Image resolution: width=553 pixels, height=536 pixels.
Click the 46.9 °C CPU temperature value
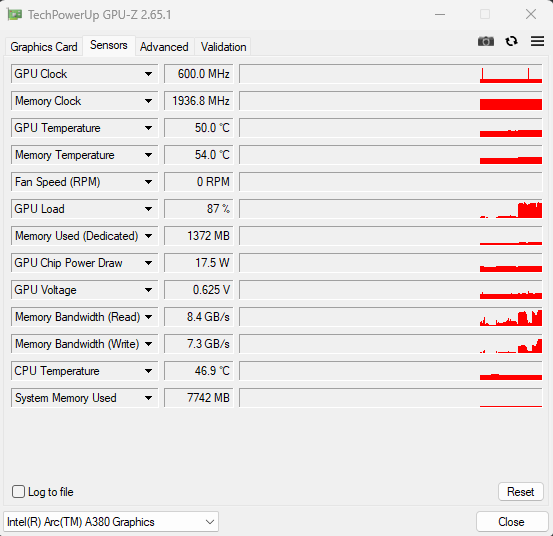199,371
